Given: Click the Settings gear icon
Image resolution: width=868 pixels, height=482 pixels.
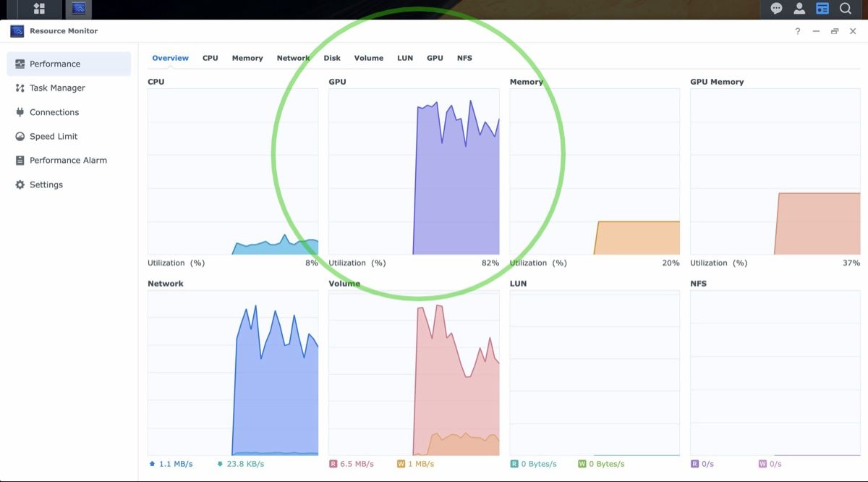Looking at the screenshot, I should [20, 185].
